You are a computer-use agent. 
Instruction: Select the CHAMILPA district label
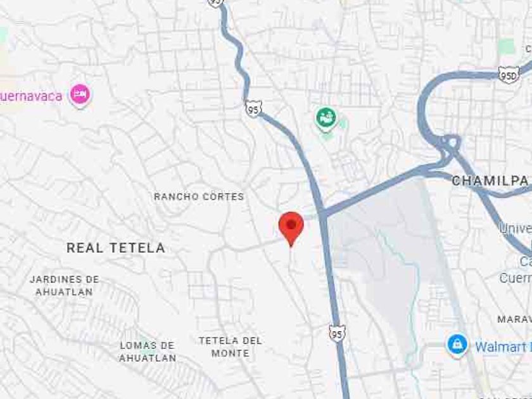pos(490,180)
